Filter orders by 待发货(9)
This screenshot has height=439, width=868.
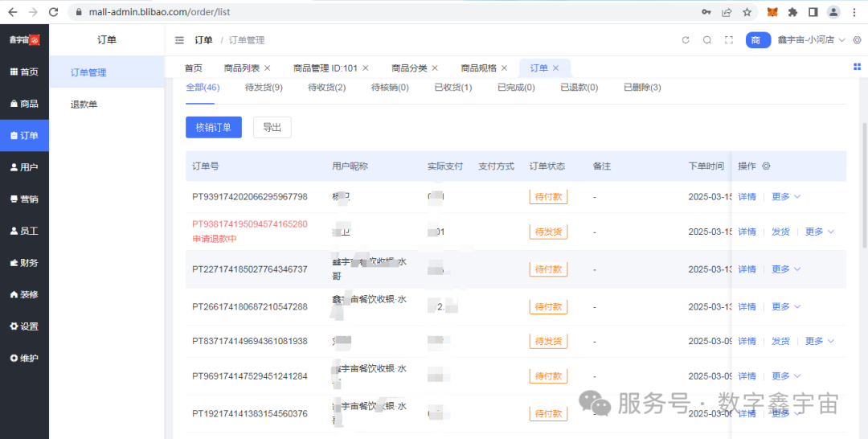pyautogui.click(x=264, y=88)
